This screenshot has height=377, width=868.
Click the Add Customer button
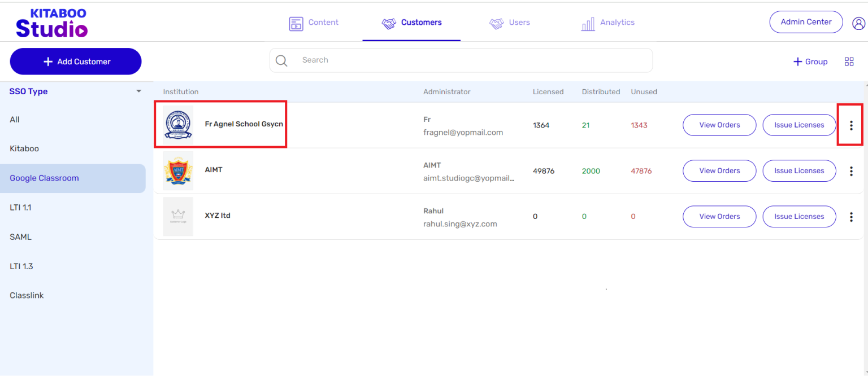76,62
